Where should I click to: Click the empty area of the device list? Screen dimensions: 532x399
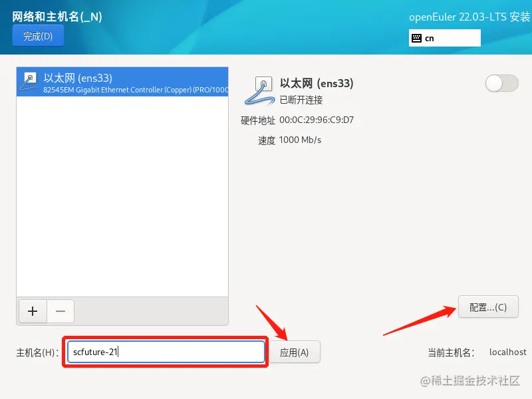coord(122,197)
